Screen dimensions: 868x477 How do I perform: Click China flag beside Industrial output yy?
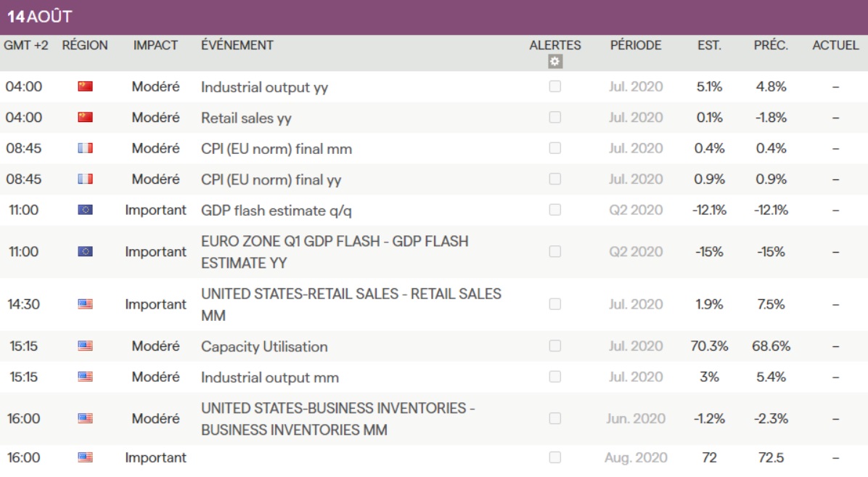pos(85,87)
